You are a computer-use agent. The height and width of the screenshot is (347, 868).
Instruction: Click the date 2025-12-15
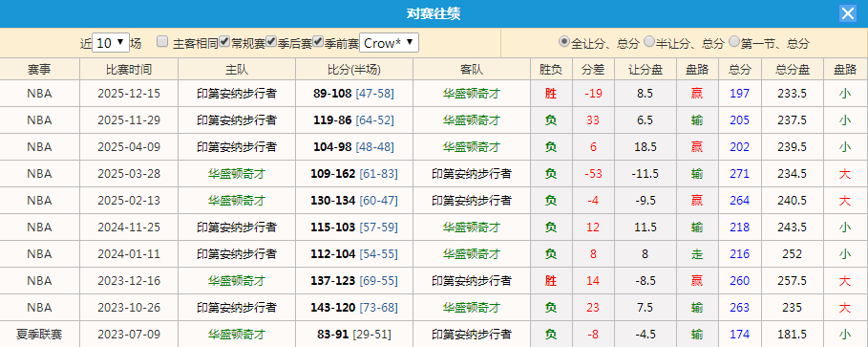point(129,93)
